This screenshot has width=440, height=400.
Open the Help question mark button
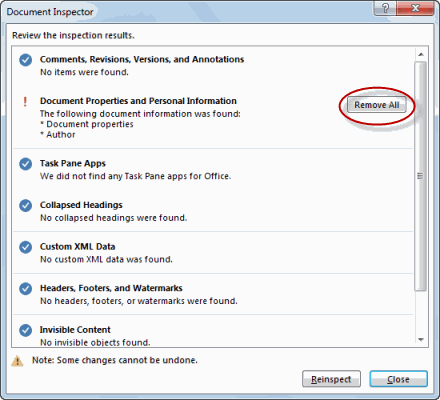click(x=385, y=8)
